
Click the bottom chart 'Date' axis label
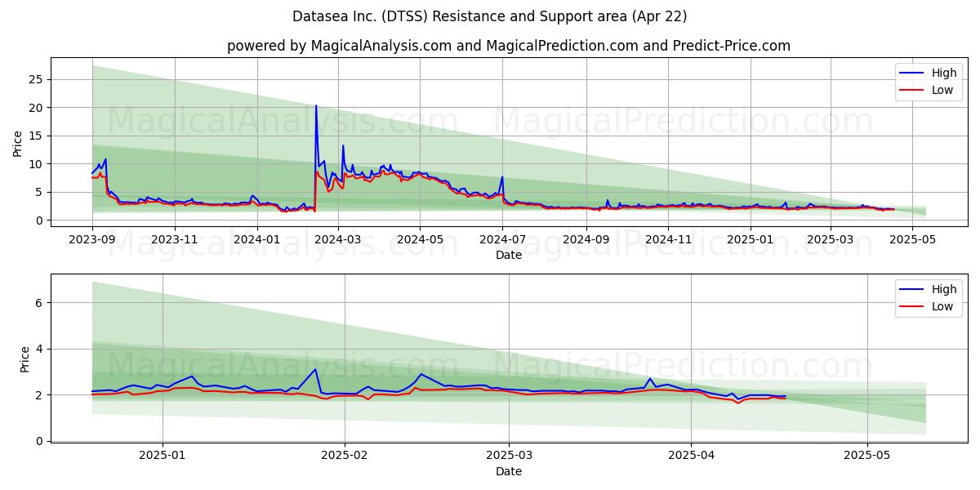(509, 471)
